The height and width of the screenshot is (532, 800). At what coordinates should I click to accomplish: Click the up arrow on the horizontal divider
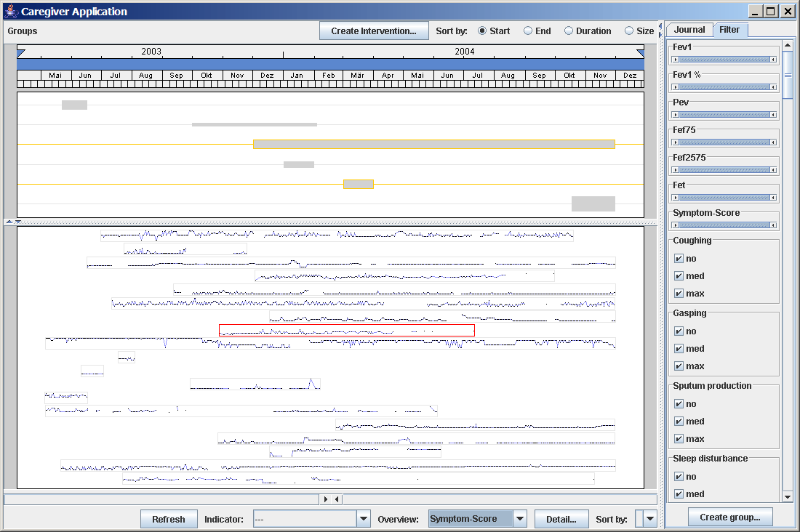[9, 222]
